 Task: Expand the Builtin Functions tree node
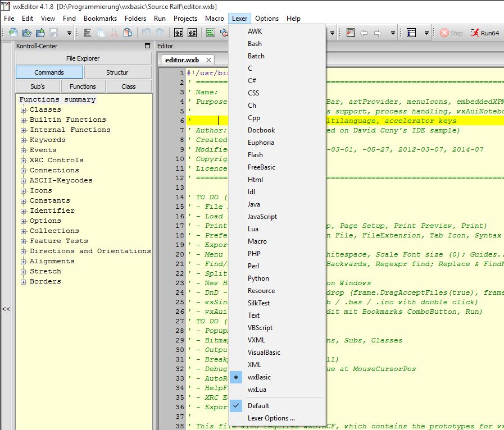pyautogui.click(x=24, y=120)
